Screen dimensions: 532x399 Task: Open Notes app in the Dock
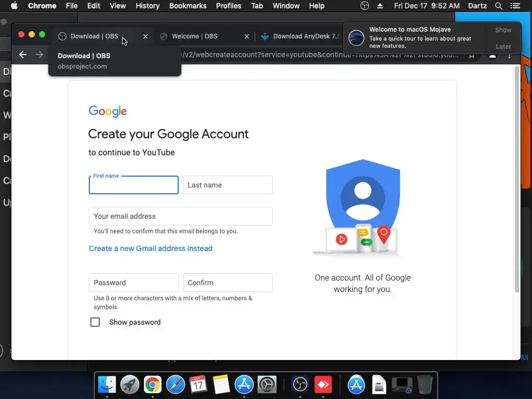pos(221,385)
